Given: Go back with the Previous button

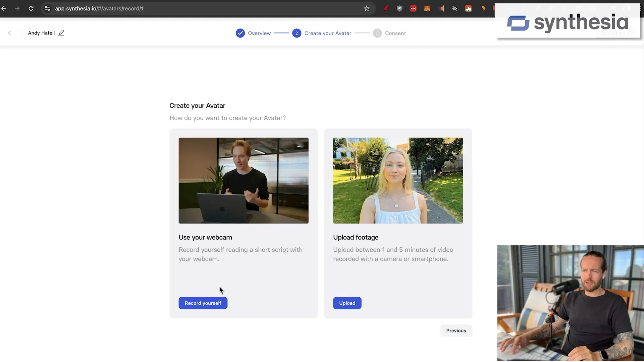Looking at the screenshot, I should tap(456, 330).
